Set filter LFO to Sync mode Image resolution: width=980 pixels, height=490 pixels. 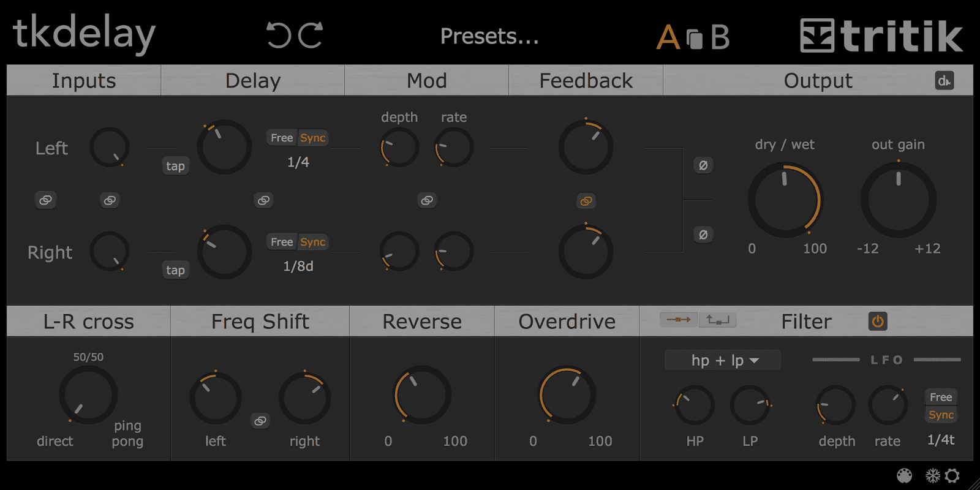(x=941, y=415)
